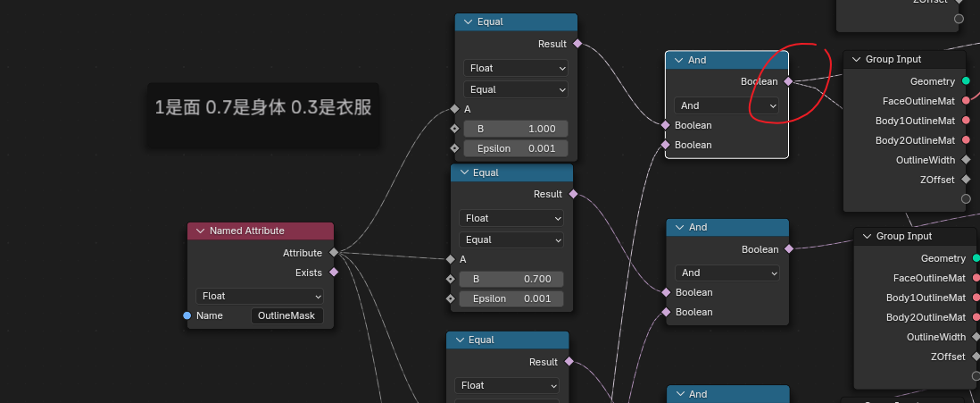Screen dimensions: 980x403
Task: Click the B value field showing 0.700
Action: click(511, 279)
